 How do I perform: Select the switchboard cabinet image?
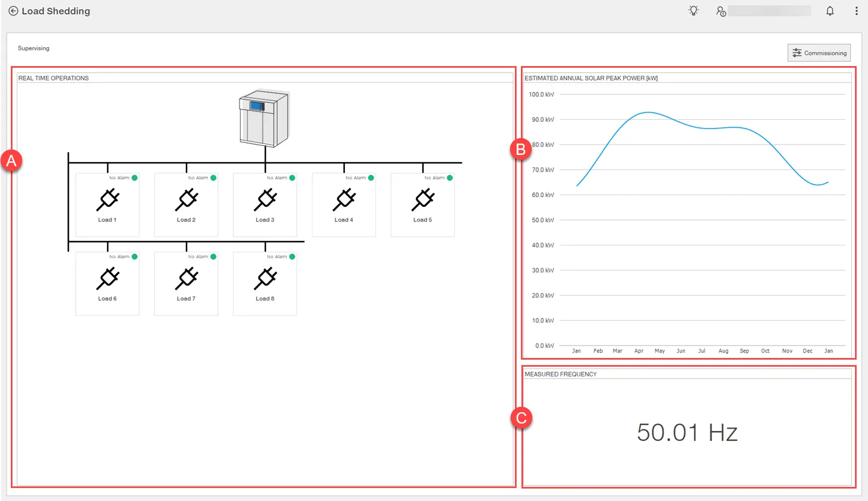(264, 119)
